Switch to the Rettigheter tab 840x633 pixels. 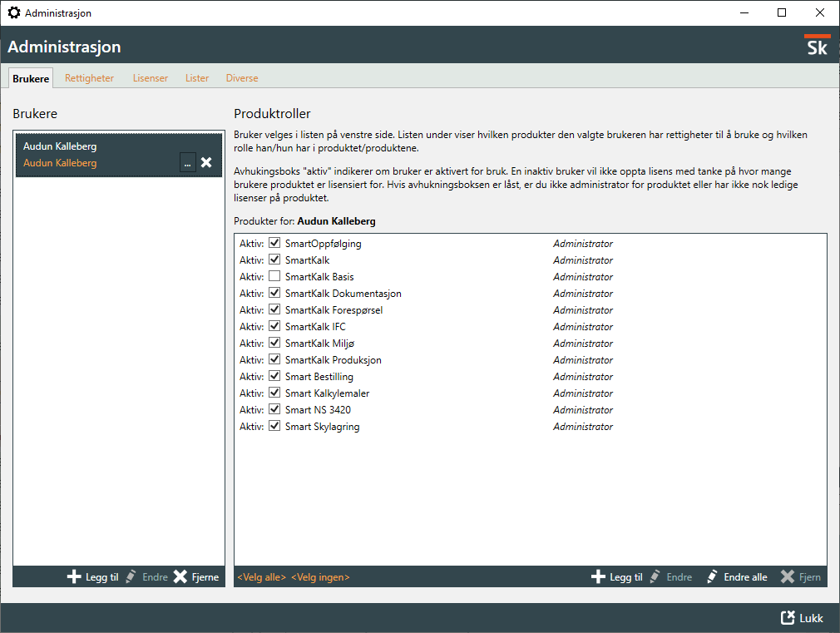89,78
